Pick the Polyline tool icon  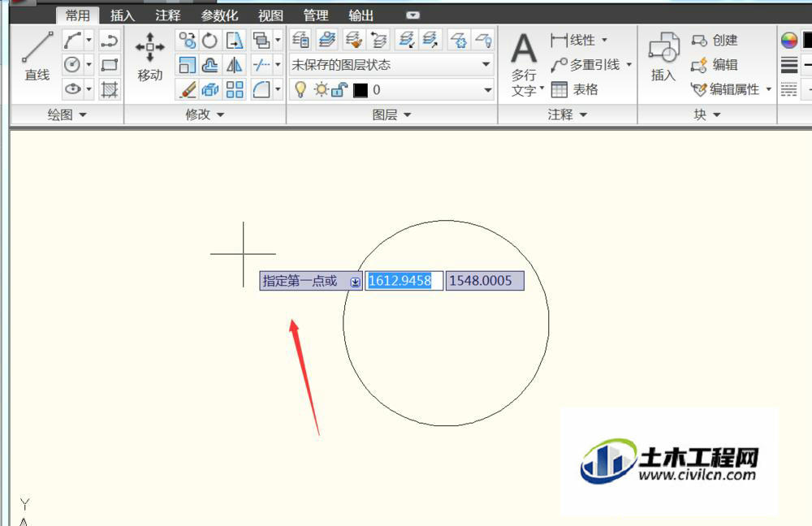(110, 40)
